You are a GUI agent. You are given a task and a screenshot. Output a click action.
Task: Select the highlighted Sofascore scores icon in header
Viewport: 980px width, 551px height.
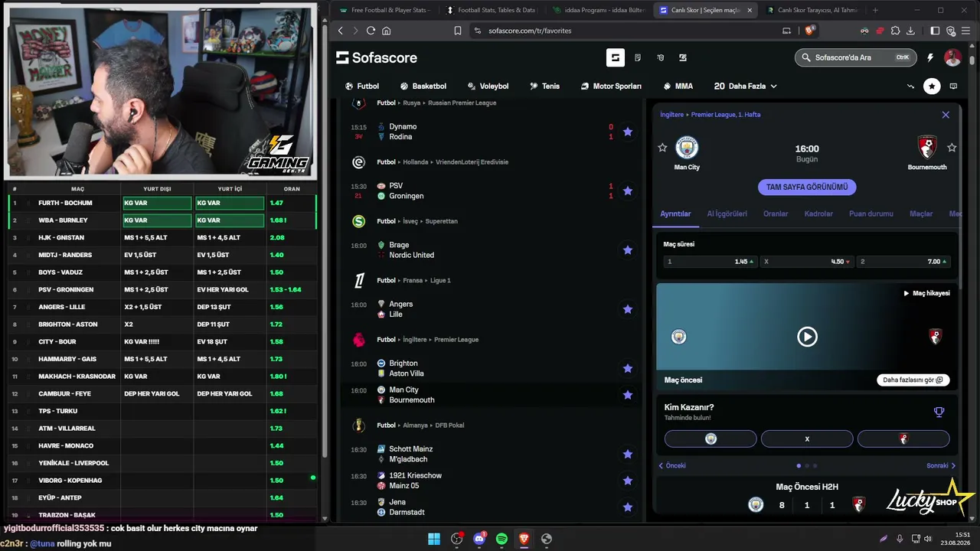click(615, 57)
